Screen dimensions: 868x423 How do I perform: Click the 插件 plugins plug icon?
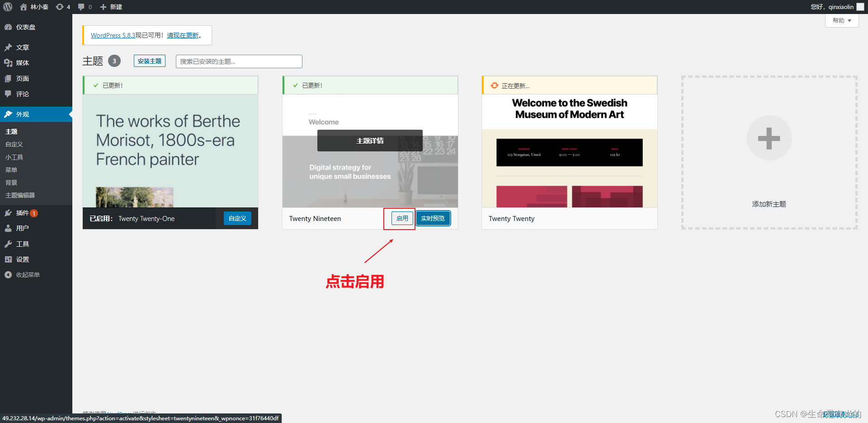point(8,213)
